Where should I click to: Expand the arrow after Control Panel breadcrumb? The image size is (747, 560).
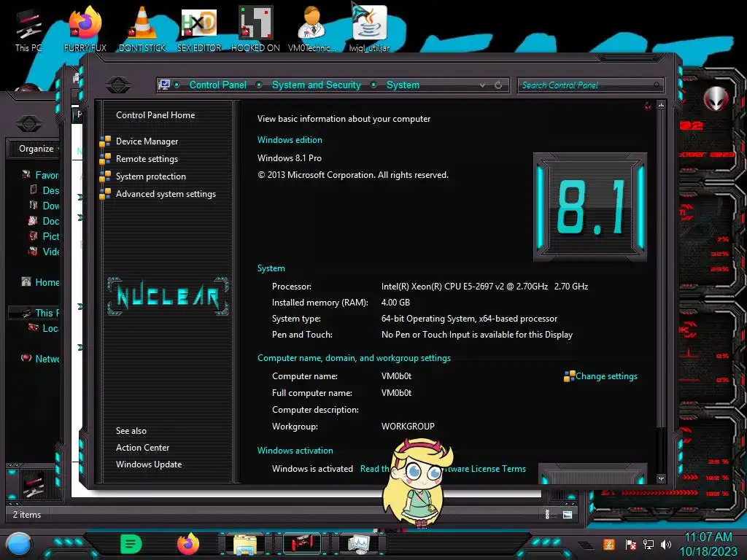259,85
